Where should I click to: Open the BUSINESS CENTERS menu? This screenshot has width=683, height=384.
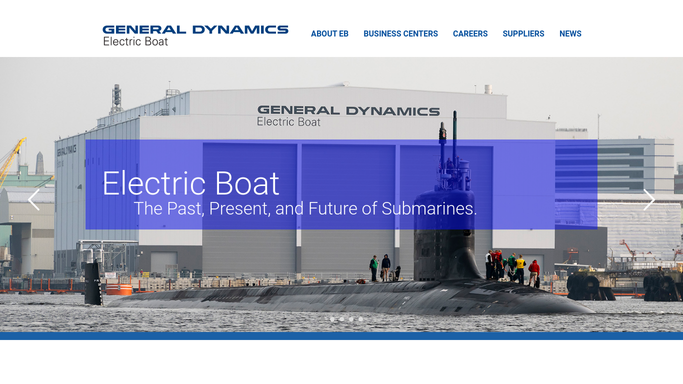[x=401, y=34]
